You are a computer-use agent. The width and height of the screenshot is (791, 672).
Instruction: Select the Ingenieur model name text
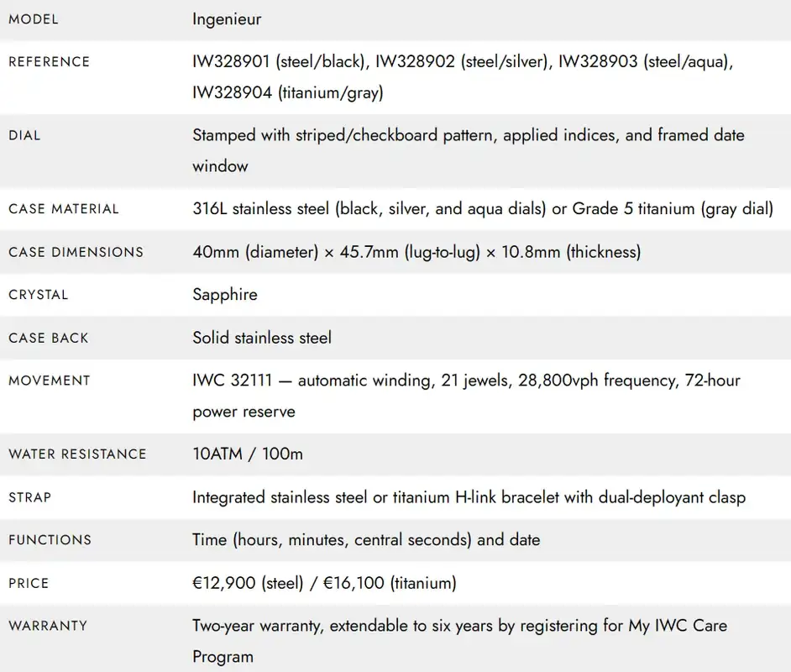click(x=227, y=19)
